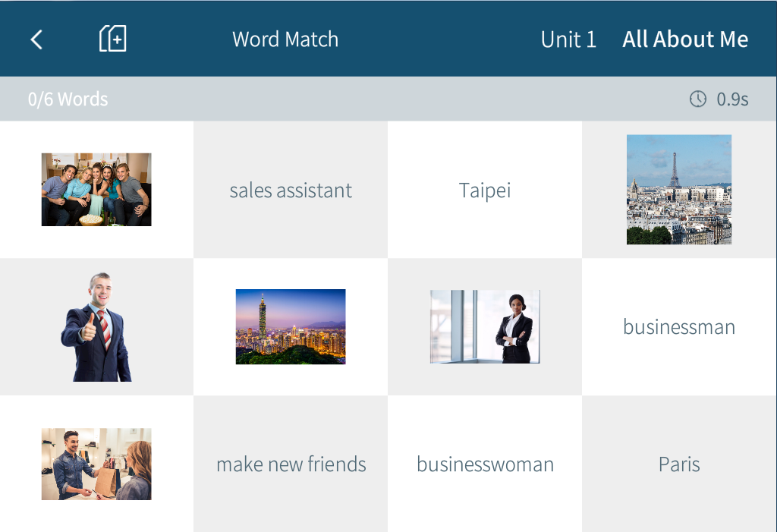Go back using the left arrow icon

point(36,39)
